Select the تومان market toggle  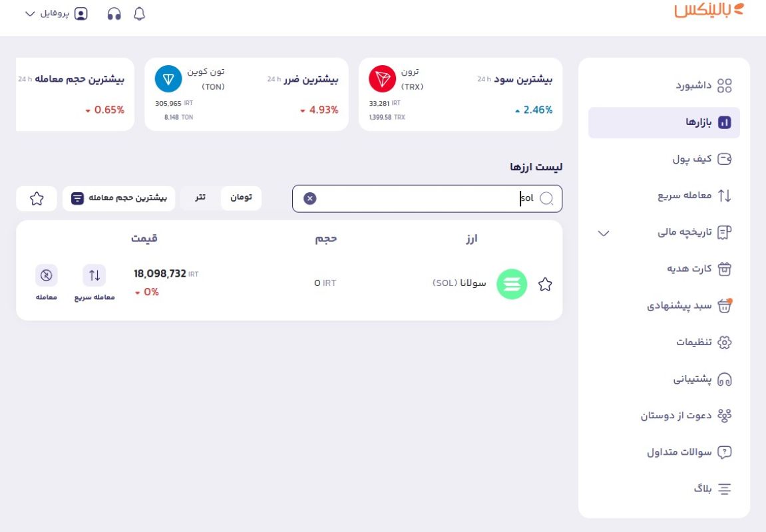241,199
